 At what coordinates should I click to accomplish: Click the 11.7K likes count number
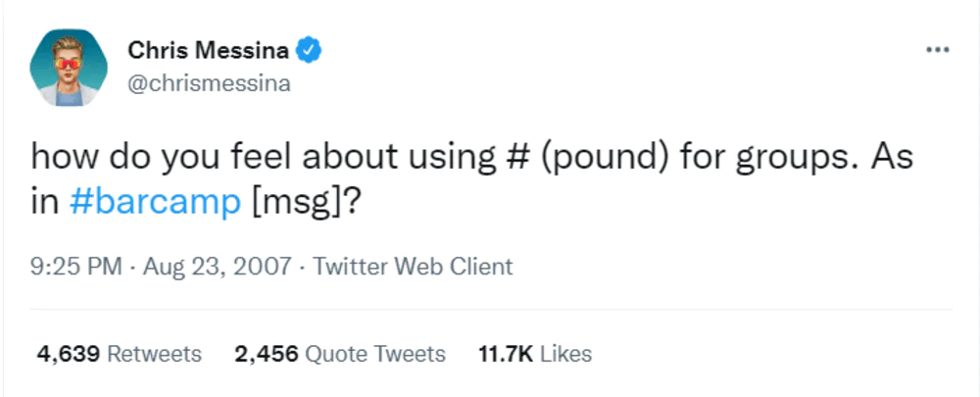click(x=506, y=354)
